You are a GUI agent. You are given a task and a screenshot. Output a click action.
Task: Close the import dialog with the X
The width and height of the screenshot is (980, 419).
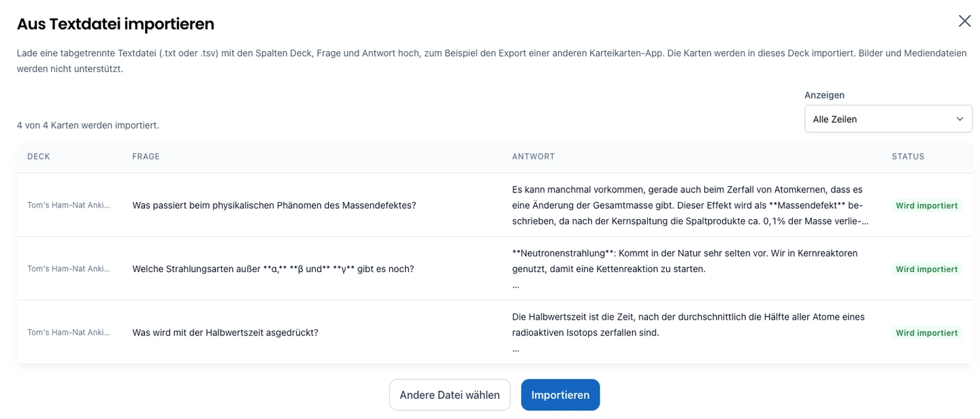964,21
